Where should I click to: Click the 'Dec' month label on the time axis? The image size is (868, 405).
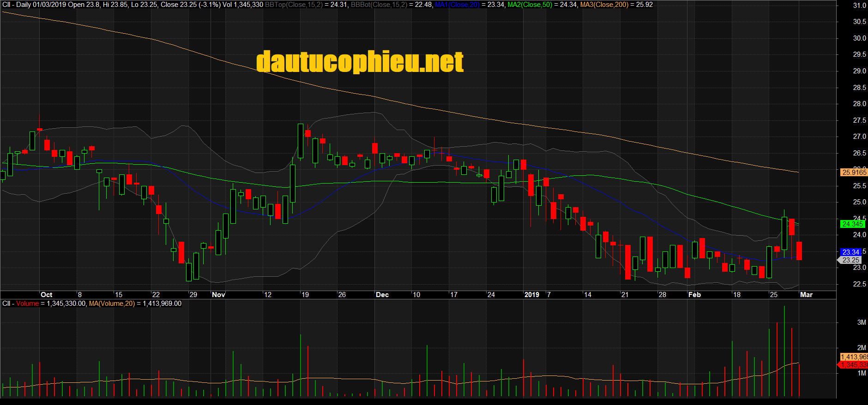coord(382,295)
